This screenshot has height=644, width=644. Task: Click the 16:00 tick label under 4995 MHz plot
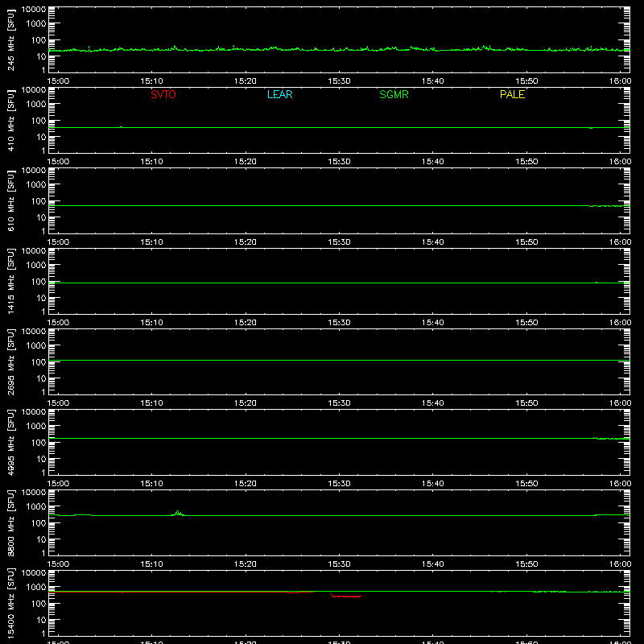point(620,484)
